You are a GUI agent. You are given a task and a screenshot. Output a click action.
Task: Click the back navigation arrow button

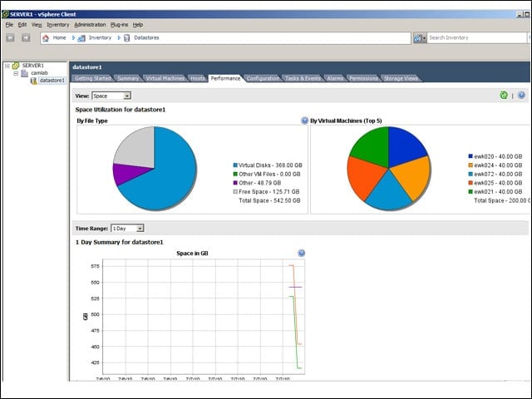click(10, 37)
